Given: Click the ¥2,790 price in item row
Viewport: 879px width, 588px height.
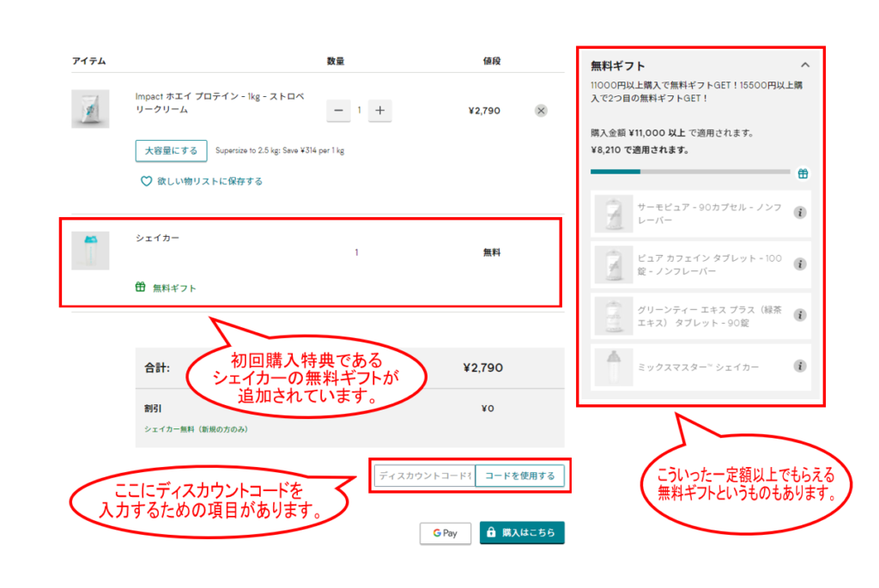Looking at the screenshot, I should pyautogui.click(x=484, y=111).
